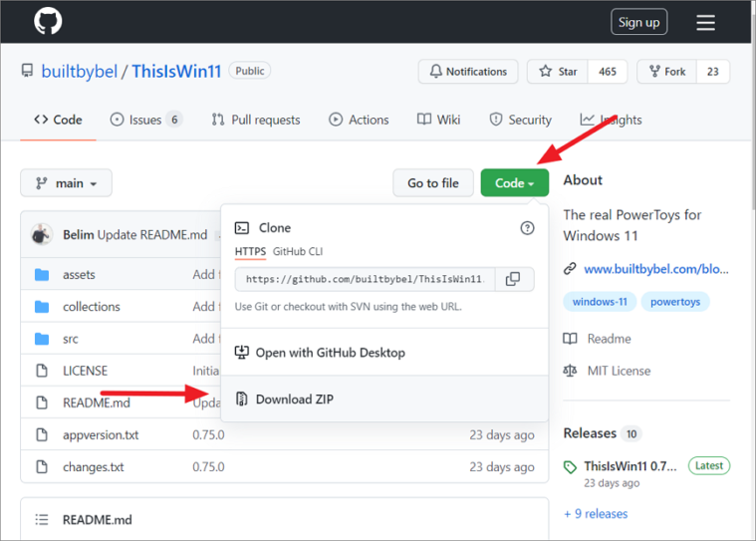Click the green Latest release badge
This screenshot has height=541, width=756.
[x=709, y=466]
